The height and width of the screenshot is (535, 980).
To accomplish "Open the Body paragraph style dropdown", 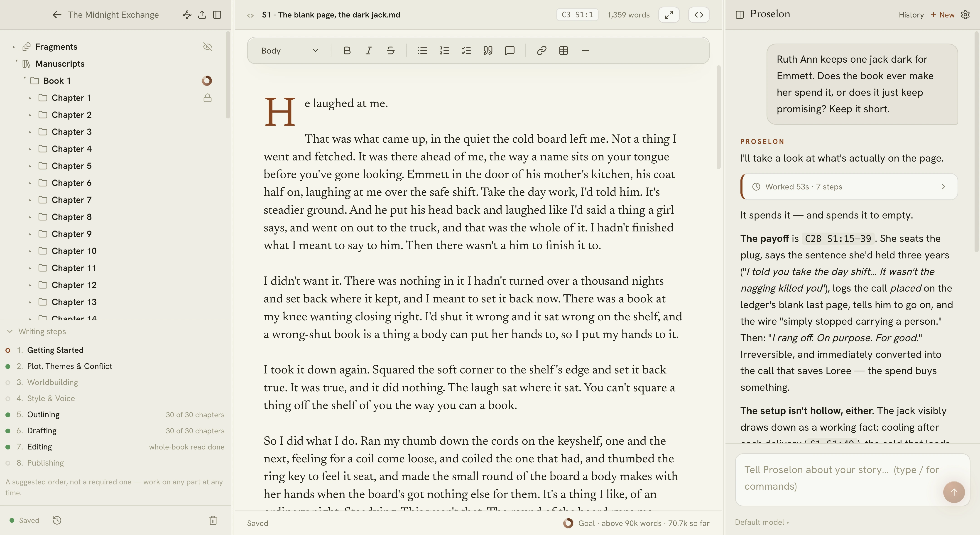I will pyautogui.click(x=289, y=51).
